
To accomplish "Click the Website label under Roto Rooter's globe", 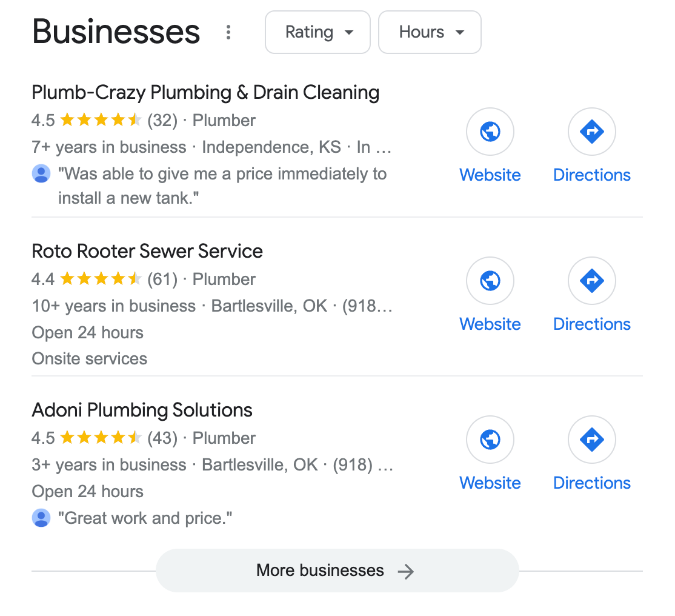I will click(490, 324).
